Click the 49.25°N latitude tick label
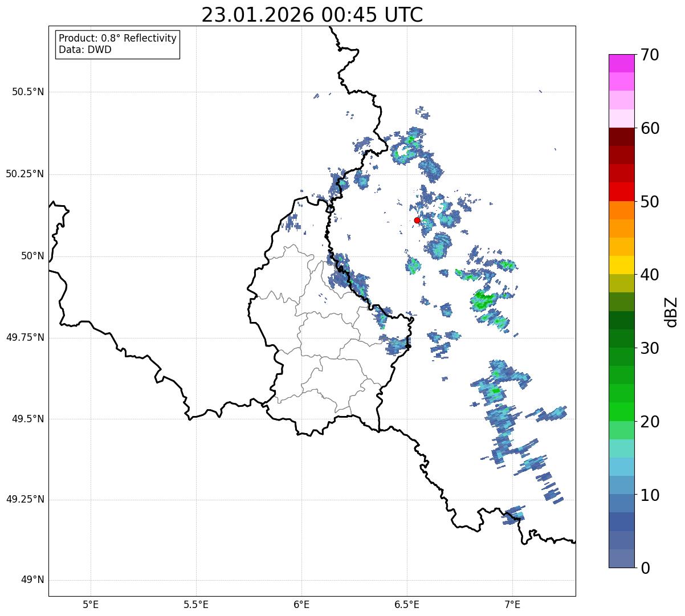This screenshot has width=685, height=616. point(25,499)
